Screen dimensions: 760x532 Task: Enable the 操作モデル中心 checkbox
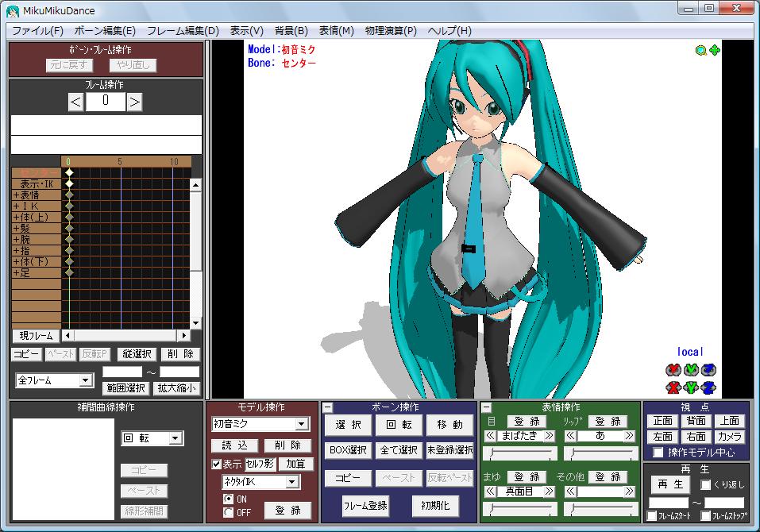coord(658,453)
